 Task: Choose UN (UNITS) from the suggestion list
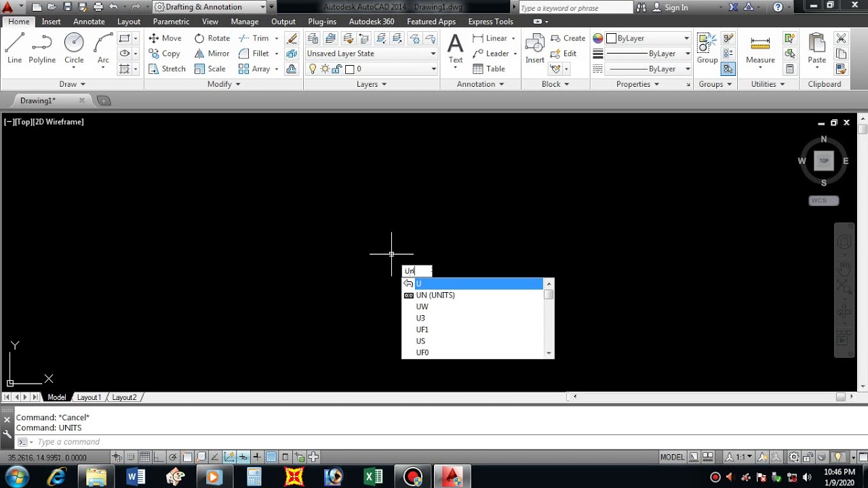(x=473, y=295)
